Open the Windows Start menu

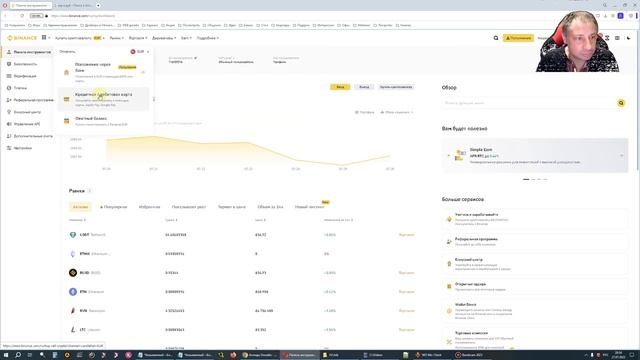pyautogui.click(x=6, y=355)
